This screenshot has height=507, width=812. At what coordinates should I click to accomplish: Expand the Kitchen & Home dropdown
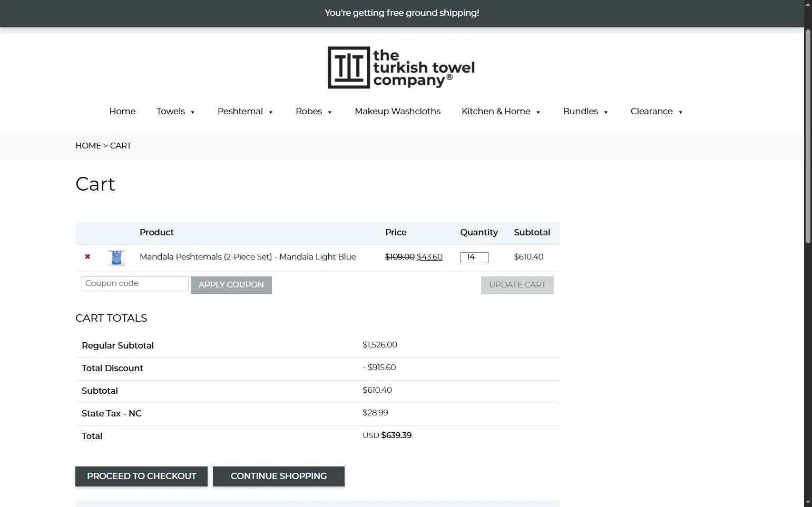[501, 111]
